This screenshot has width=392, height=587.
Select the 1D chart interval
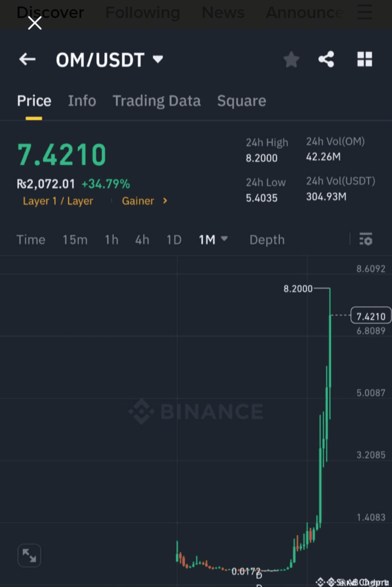(174, 240)
